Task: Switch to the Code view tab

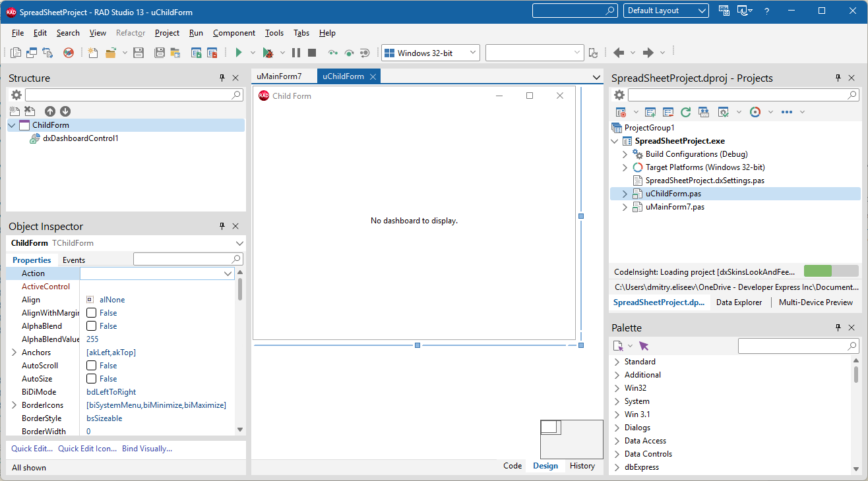Action: coord(512,466)
